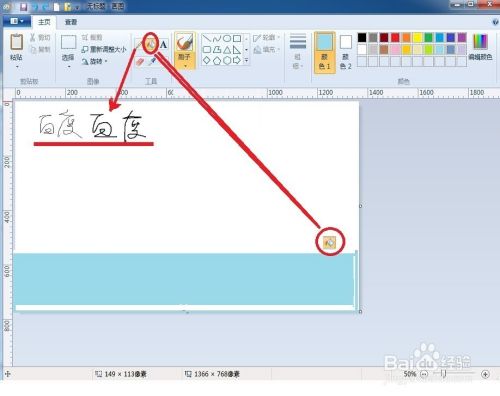Open Edit colors (编辑颜色) dialog

point(480,47)
